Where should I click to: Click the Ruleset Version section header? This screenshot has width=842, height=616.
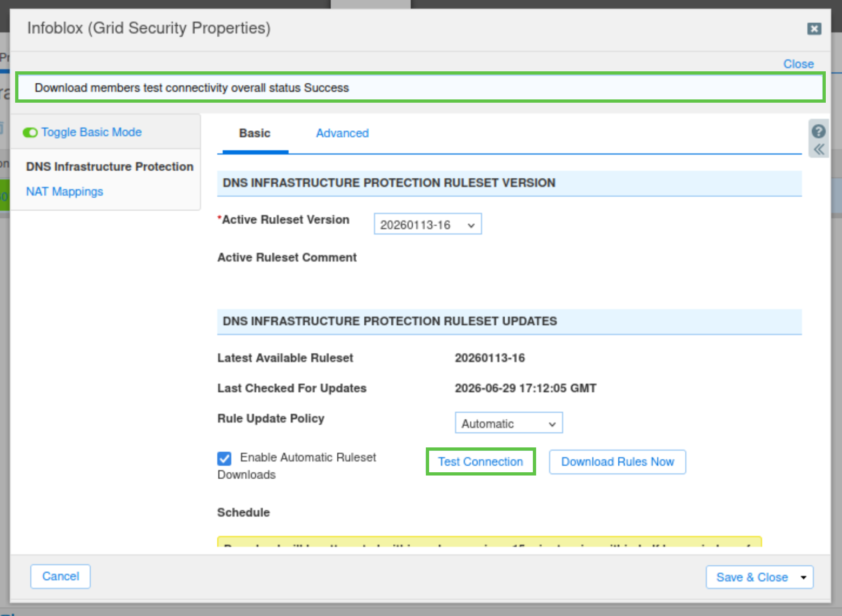[509, 183]
